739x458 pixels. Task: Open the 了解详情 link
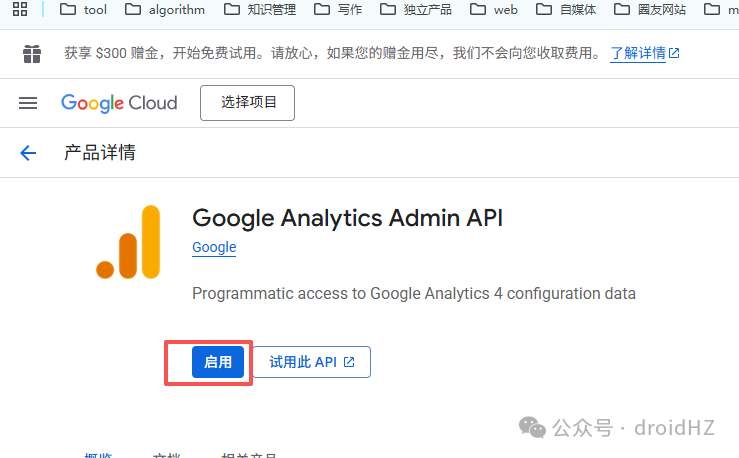coord(638,53)
